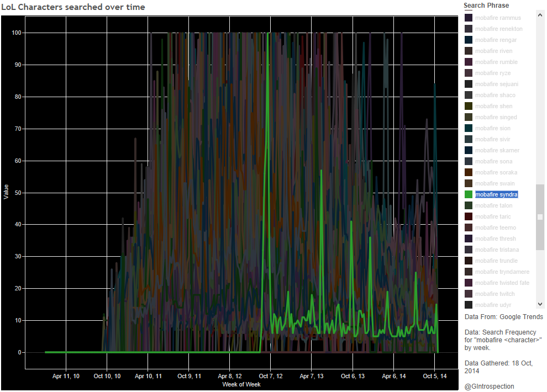This screenshot has width=547, height=392.
Task: Choose mobafire twisted fate in legend
Action: pyautogui.click(x=502, y=283)
